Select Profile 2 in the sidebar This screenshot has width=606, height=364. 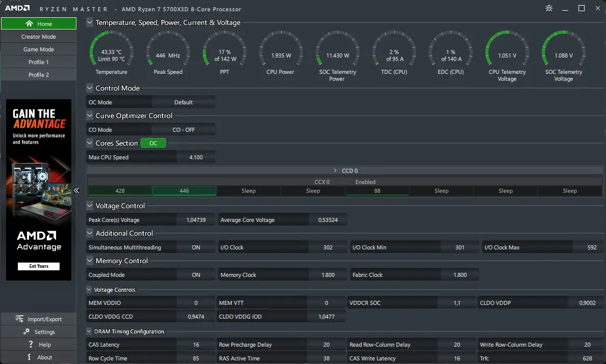39,75
